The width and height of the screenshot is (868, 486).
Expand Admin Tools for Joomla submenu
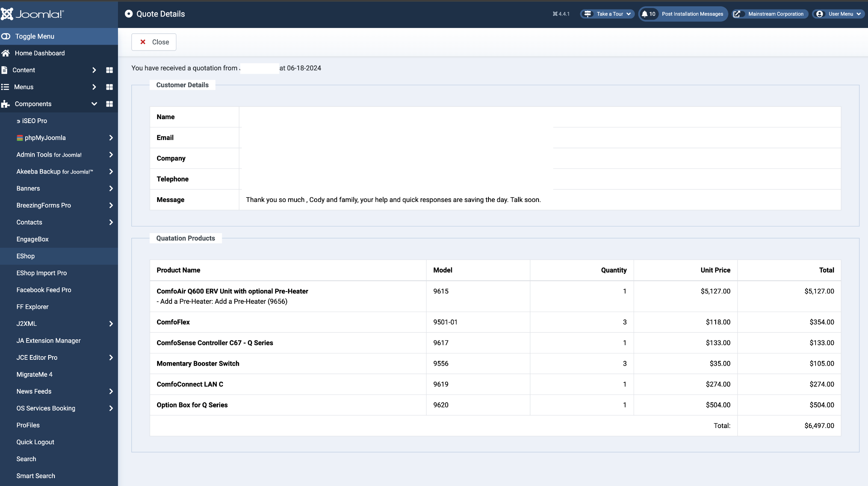pyautogui.click(x=111, y=155)
